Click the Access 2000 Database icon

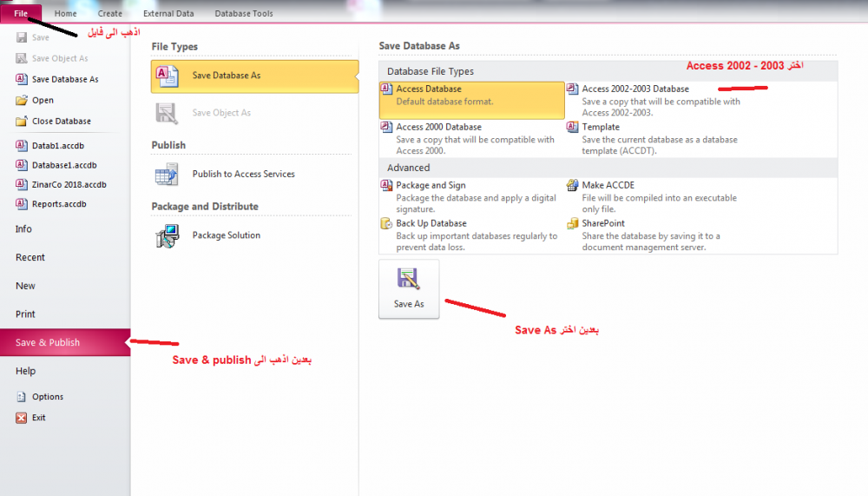(x=387, y=127)
